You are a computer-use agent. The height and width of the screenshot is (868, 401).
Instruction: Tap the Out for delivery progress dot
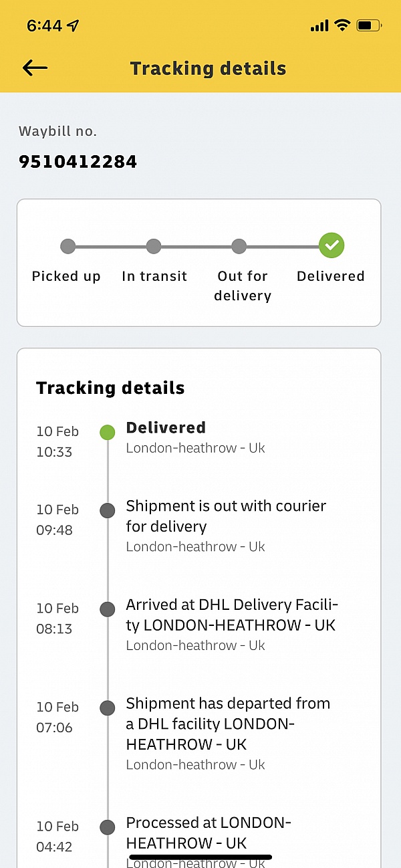click(239, 247)
